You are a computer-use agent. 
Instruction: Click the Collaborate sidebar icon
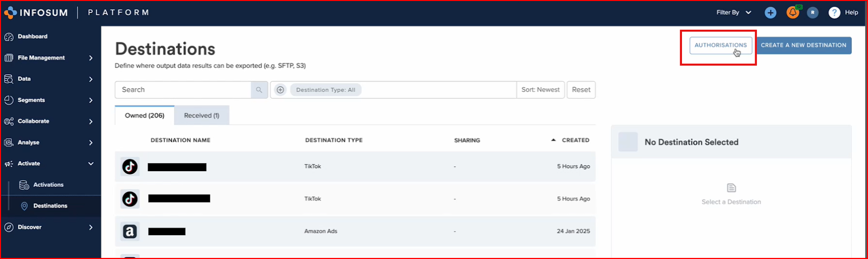[9, 121]
